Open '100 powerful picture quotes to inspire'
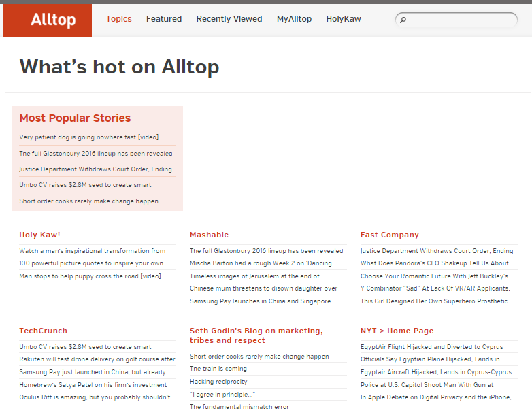The width and height of the screenshot is (532, 413). click(x=91, y=263)
